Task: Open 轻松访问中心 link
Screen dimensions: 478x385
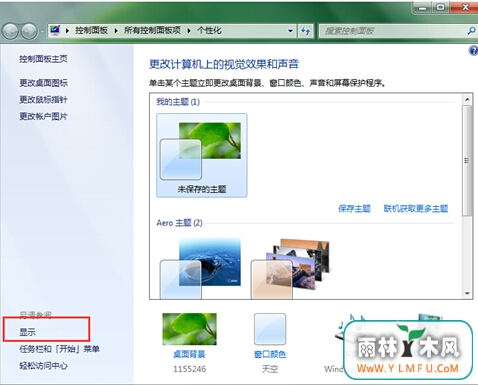Action: click(x=43, y=366)
